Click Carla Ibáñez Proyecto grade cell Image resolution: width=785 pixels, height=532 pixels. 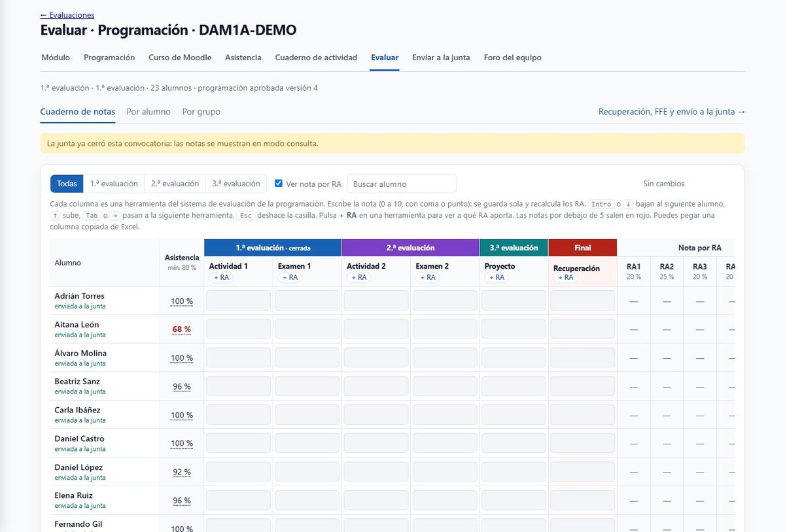pyautogui.click(x=514, y=415)
